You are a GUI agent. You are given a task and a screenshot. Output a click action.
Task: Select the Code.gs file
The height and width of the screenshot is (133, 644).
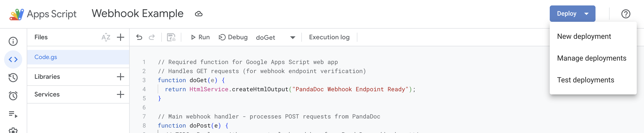tap(78, 57)
